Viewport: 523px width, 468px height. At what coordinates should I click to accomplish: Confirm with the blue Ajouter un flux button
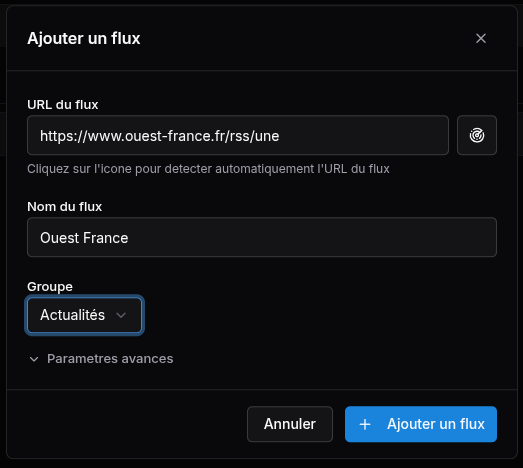(421, 424)
